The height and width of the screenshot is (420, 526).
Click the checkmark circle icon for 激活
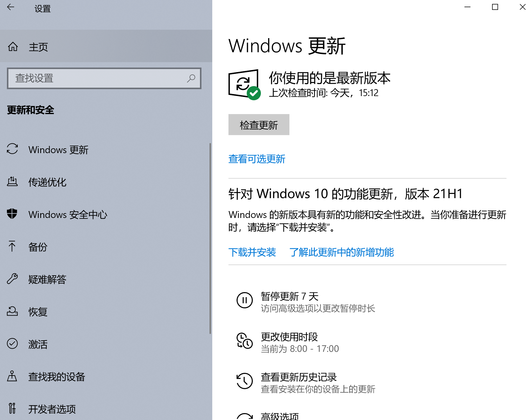click(x=12, y=343)
